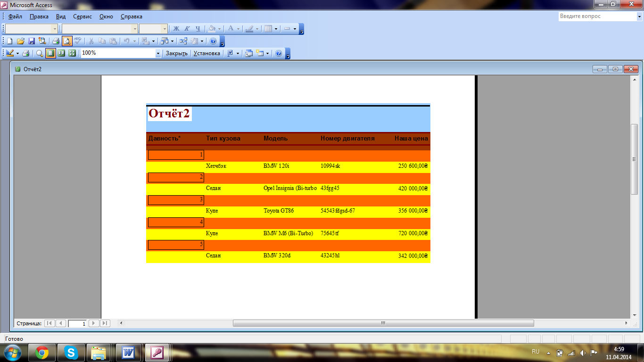Go to next page navigation button

94,323
